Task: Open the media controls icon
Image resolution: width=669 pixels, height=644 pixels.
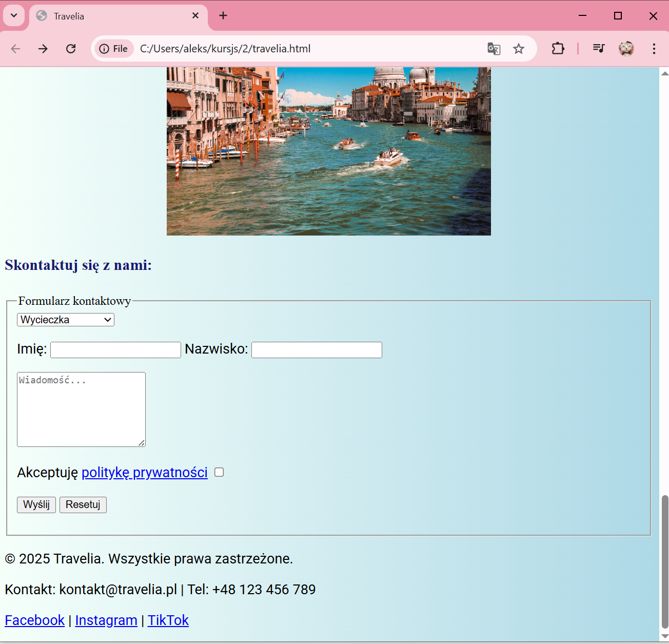Action: point(599,49)
